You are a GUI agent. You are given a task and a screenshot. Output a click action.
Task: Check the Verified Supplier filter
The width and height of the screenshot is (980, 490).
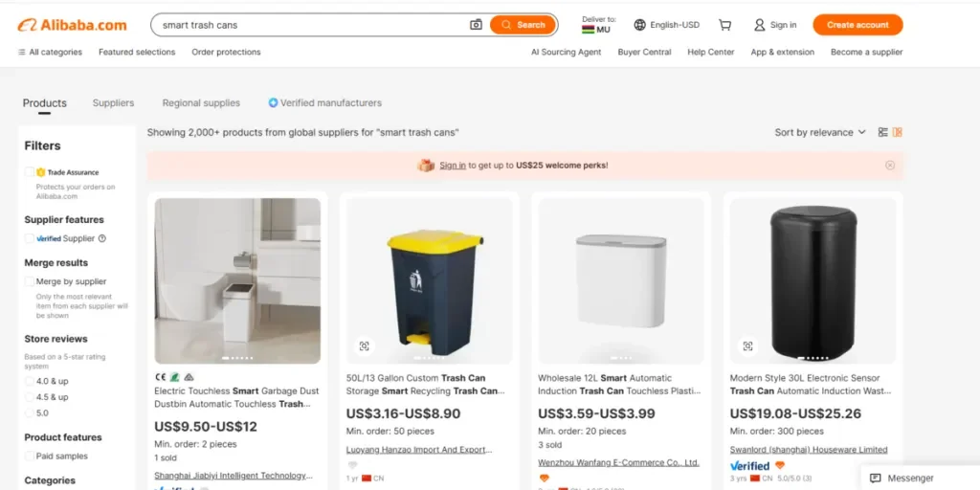point(30,238)
